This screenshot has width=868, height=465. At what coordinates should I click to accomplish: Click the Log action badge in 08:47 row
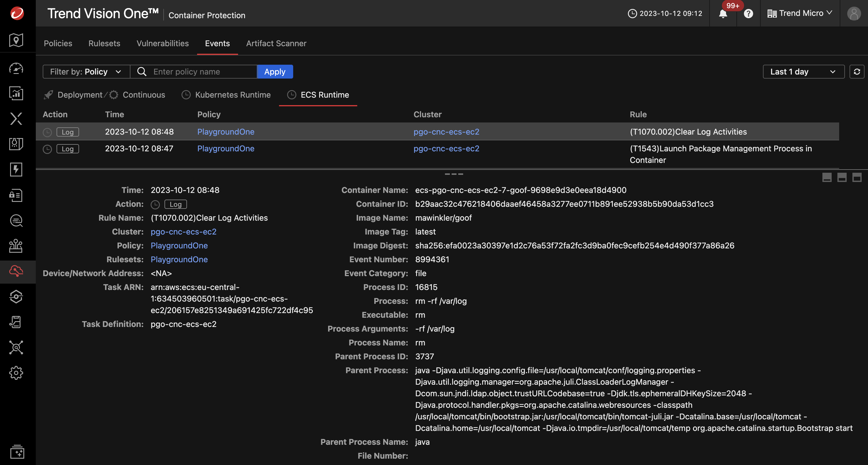point(68,149)
